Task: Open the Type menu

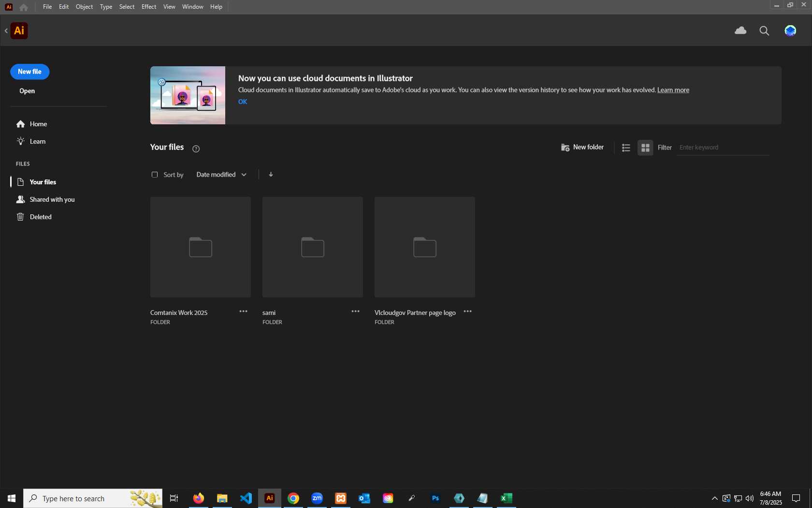Action: coord(106,7)
